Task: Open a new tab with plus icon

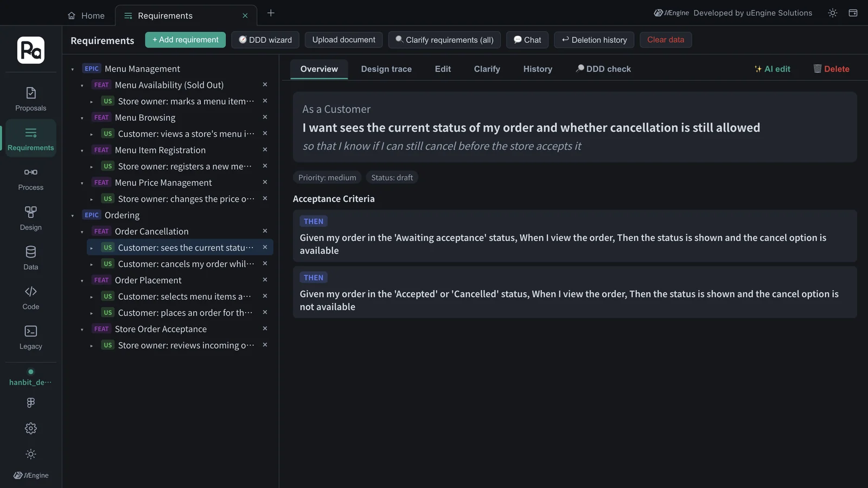Action: pyautogui.click(x=271, y=13)
